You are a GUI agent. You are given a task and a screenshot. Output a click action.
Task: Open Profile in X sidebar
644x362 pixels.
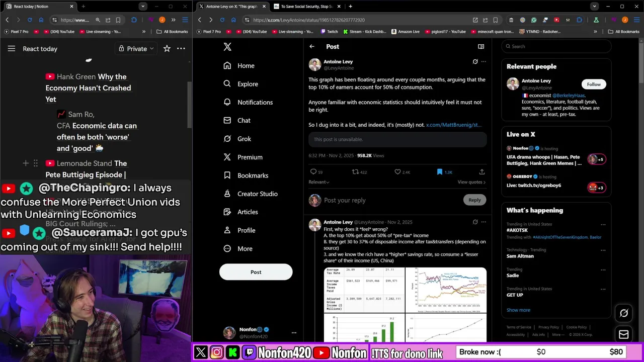[239, 230]
